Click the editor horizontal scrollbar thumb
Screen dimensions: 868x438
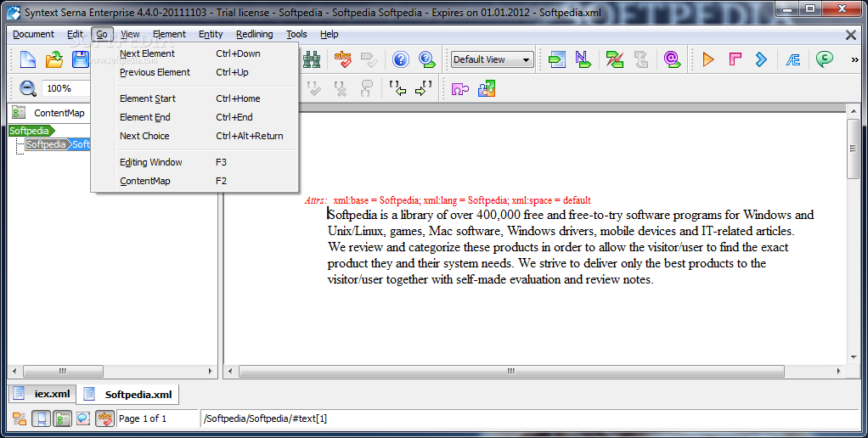[511, 371]
